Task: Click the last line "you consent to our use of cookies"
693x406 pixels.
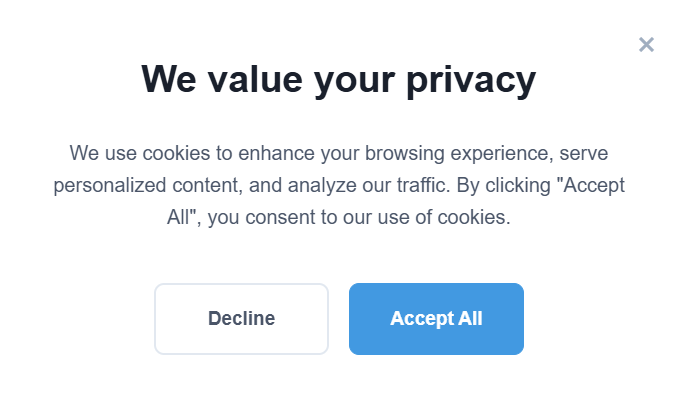Action: 359,217
